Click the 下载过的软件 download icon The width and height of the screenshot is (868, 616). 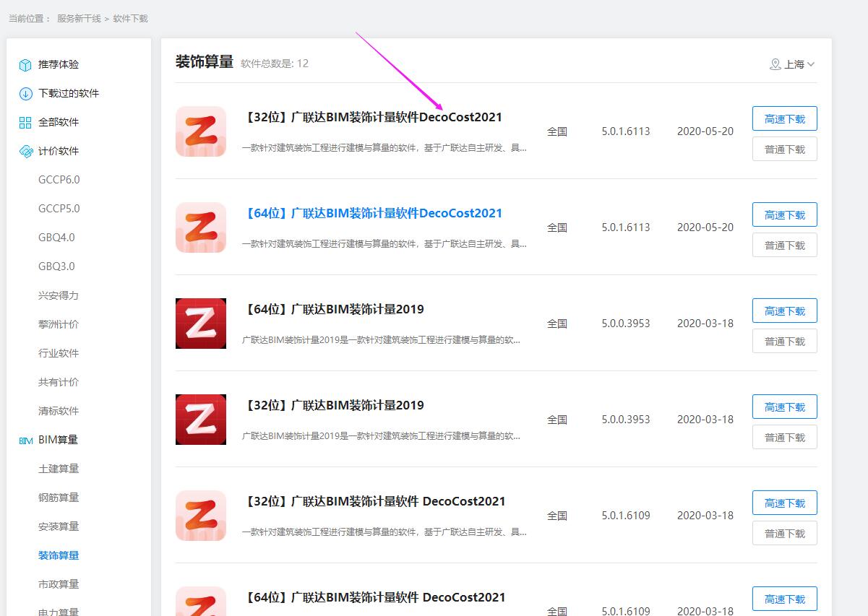point(25,94)
